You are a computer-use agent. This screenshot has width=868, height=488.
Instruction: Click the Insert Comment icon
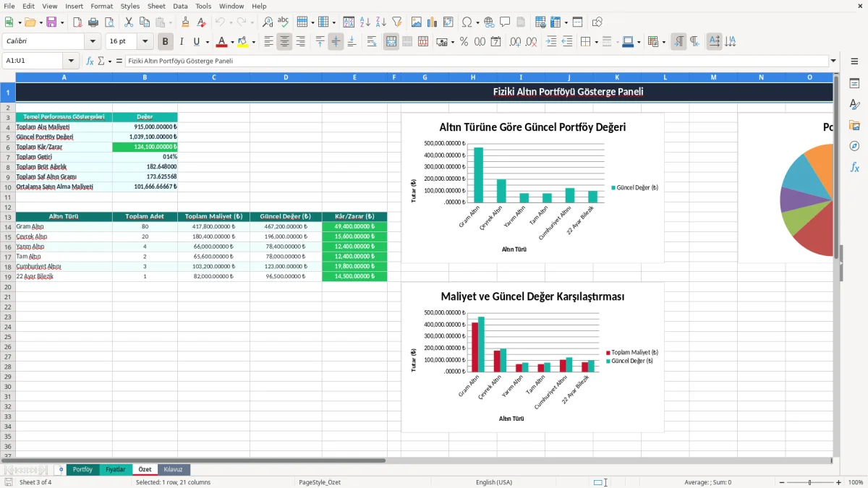tap(505, 22)
